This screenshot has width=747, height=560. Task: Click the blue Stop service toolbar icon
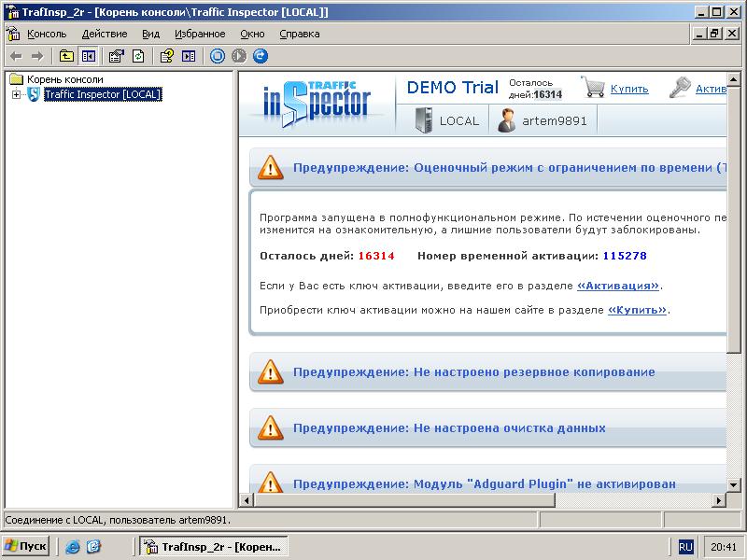[x=218, y=56]
